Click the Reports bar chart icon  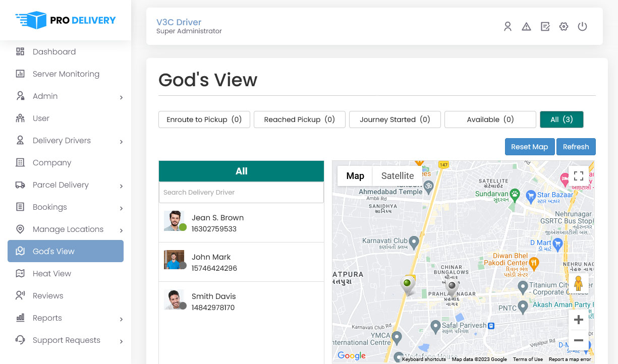20,318
